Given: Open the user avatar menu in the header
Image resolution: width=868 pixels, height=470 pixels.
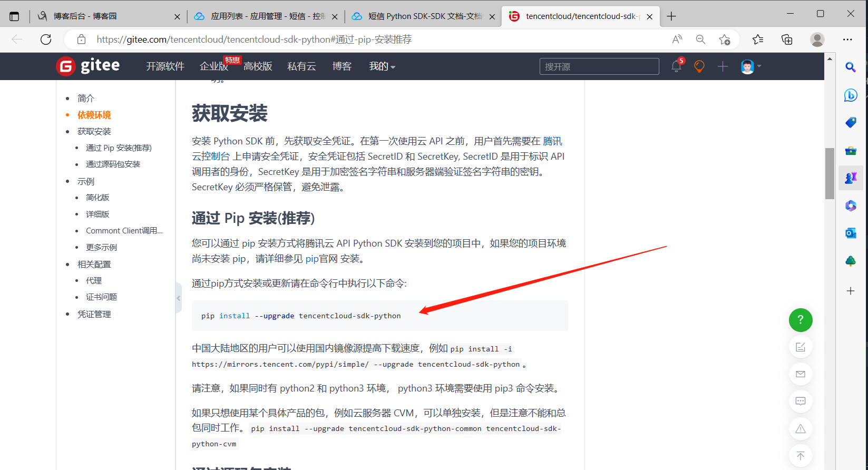Looking at the screenshot, I should (x=750, y=66).
